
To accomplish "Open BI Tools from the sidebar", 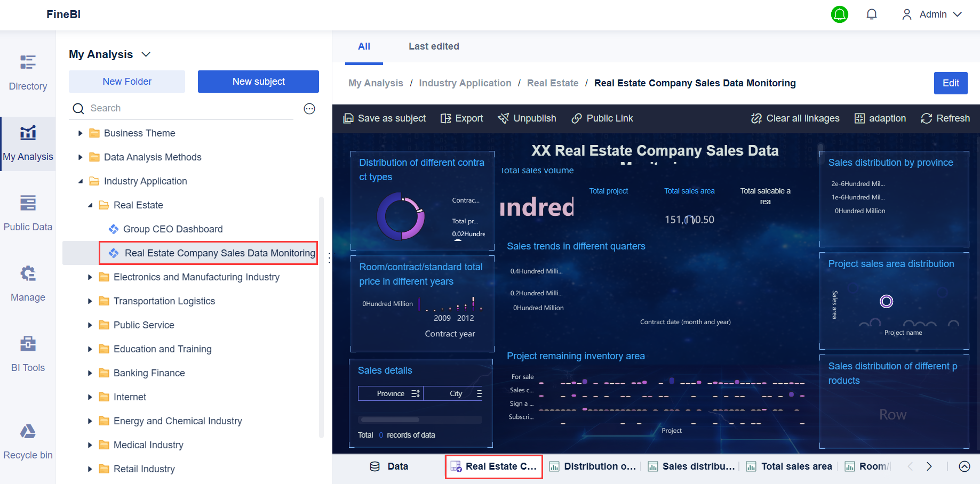I will click(28, 353).
